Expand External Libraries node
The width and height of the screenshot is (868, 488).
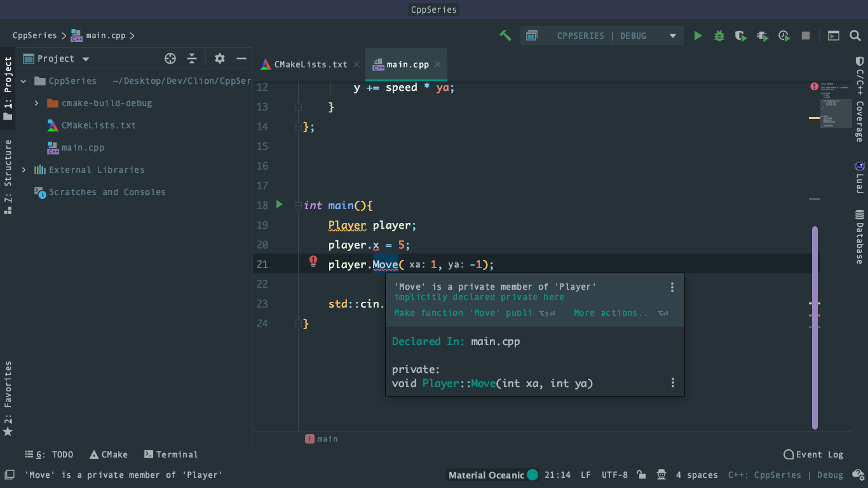tap(24, 170)
